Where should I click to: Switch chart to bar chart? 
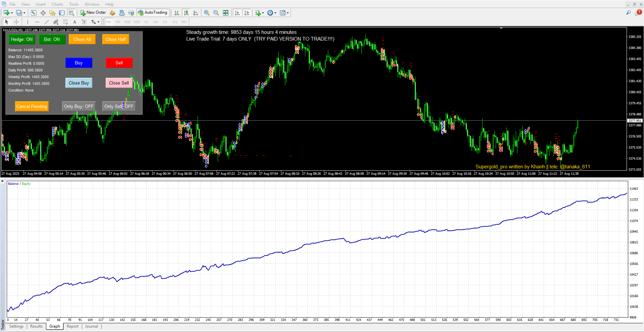177,13
